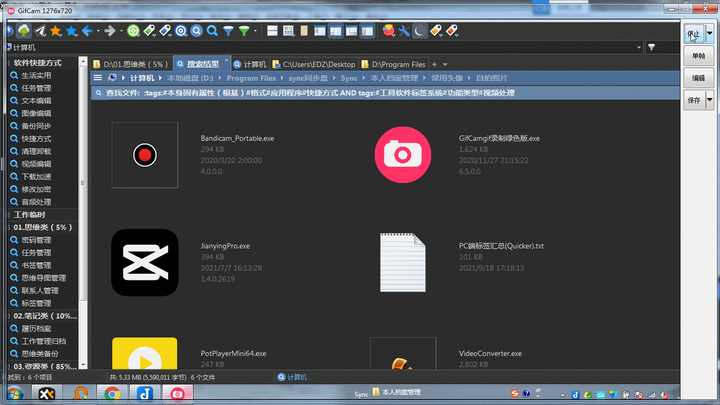Open the GifCam 停止 button dropdown arrow
The width and height of the screenshot is (720, 405).
tap(709, 34)
